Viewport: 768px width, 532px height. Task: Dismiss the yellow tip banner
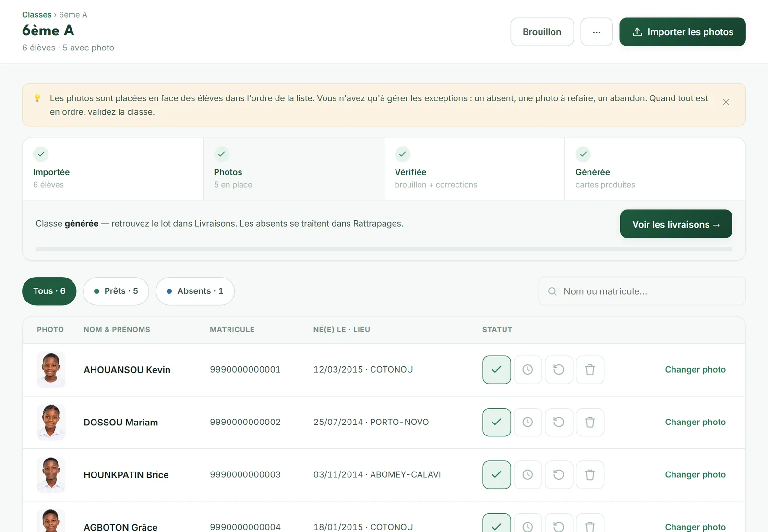pos(726,102)
